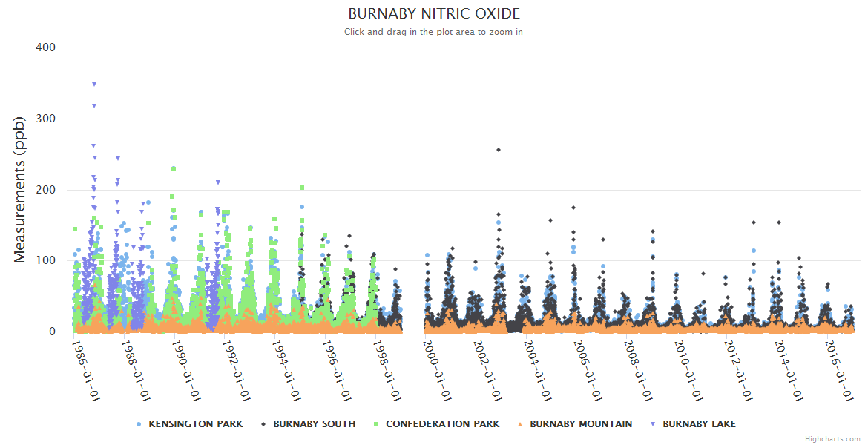Click the 400 y-axis tick label
868x445 pixels.
pyautogui.click(x=45, y=47)
